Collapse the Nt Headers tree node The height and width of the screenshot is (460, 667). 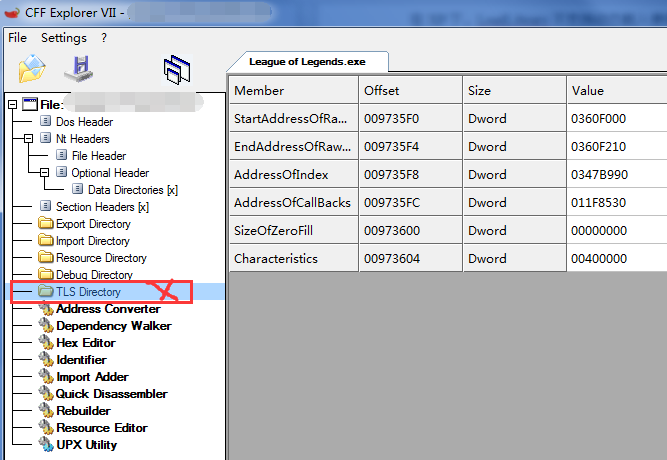[x=29, y=139]
